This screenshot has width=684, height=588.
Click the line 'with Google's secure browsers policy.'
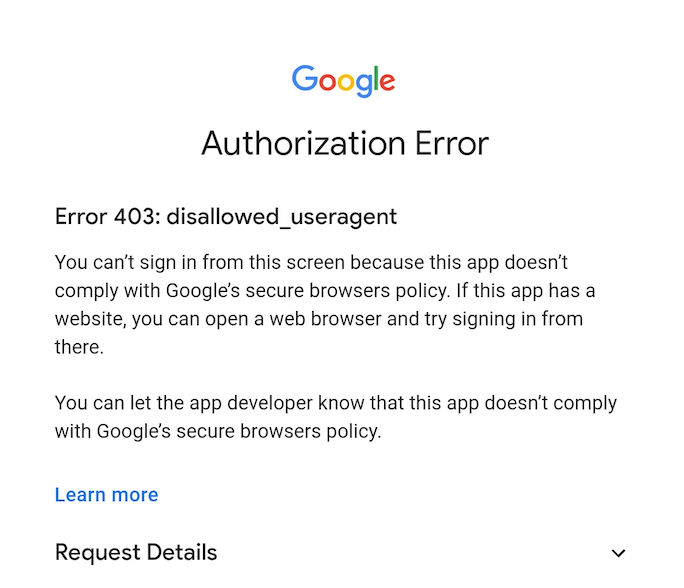pos(218,431)
